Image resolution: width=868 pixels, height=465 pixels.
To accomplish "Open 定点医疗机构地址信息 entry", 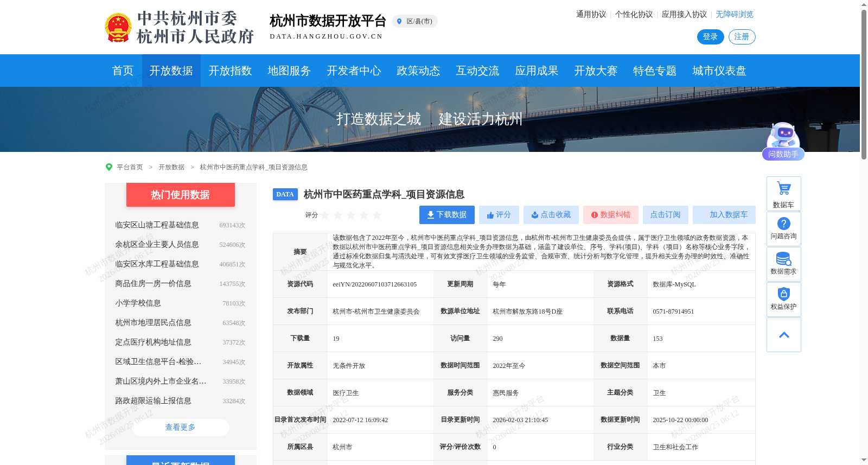I will point(153,342).
